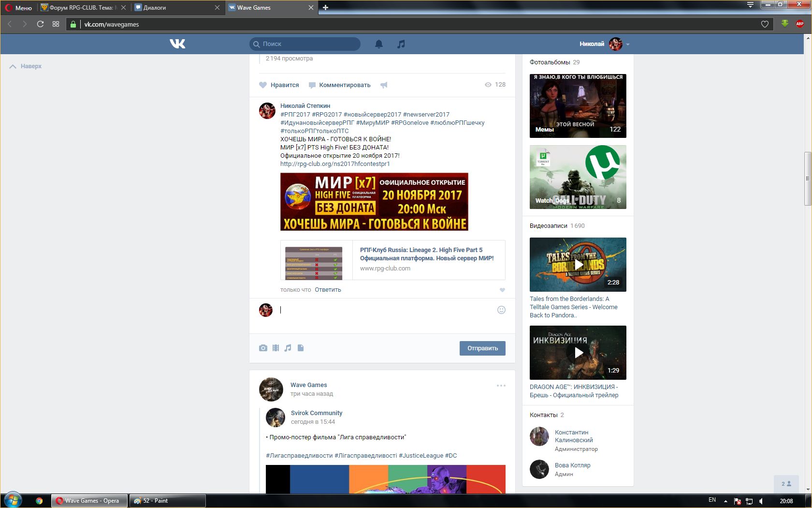
Task: Open Видеозаписи section header
Action: point(549,226)
